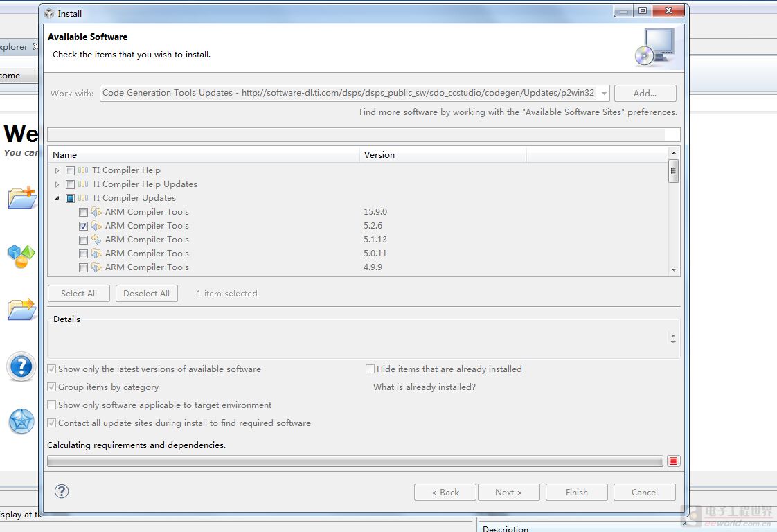The width and height of the screenshot is (777, 532).
Task: Toggle Show only the latest versions checkbox
Action: pyautogui.click(x=51, y=369)
